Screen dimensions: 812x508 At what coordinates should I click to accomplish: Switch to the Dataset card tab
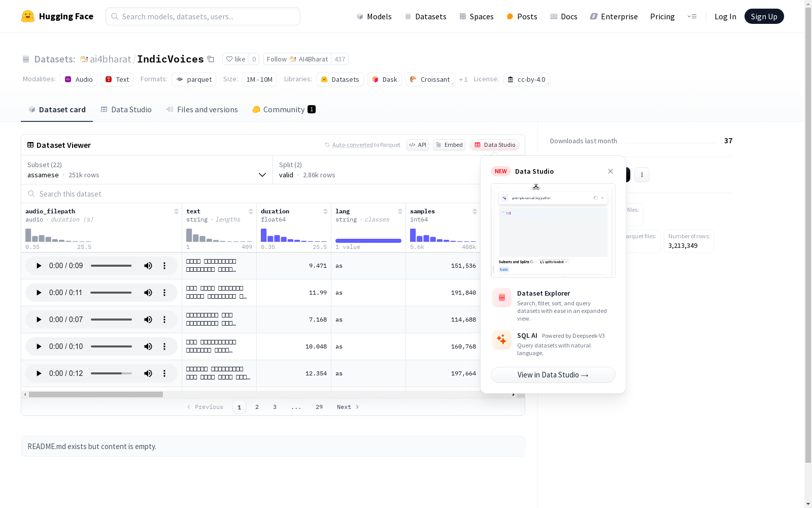coord(57,110)
